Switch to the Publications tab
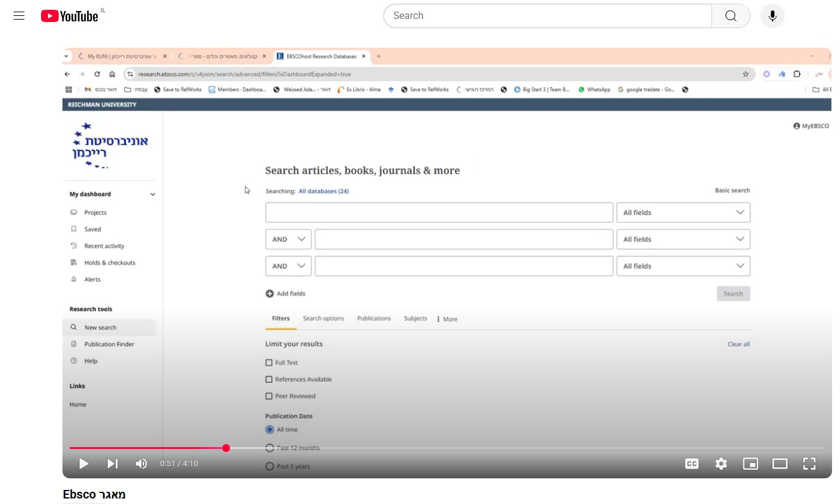 (374, 319)
